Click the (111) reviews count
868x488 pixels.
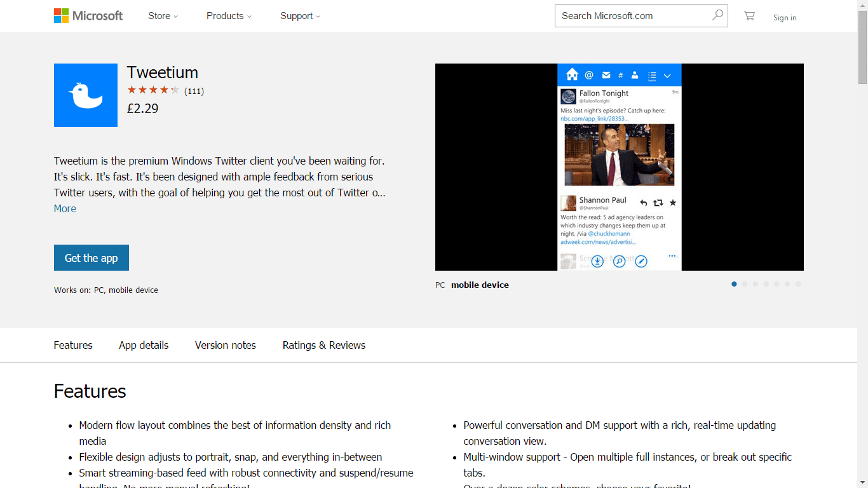[194, 91]
